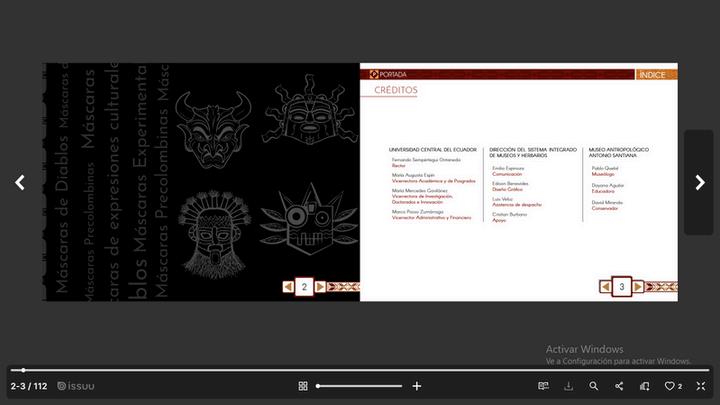Like the publication with heart icon

coord(669,386)
